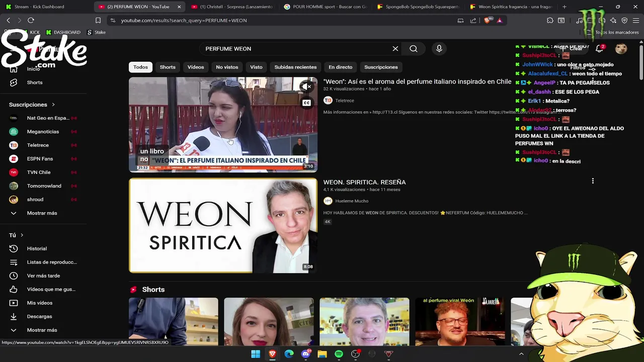The width and height of the screenshot is (644, 362).
Task: Open the YouTube account avatar menu
Action: [x=621, y=49]
